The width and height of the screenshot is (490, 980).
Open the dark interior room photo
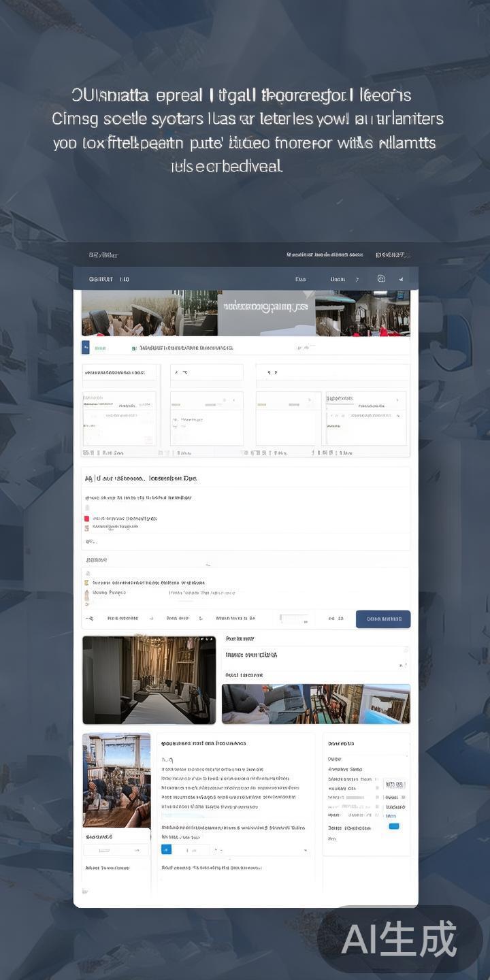click(149, 680)
